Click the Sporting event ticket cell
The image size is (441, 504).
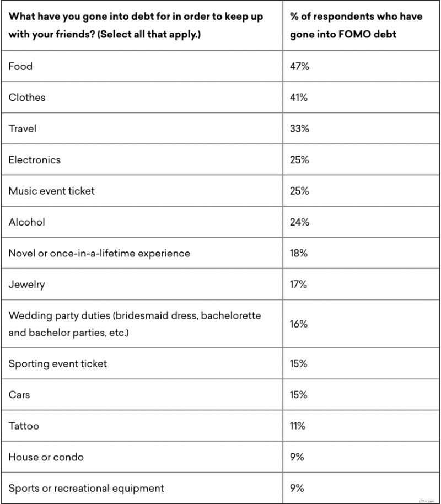pos(58,363)
